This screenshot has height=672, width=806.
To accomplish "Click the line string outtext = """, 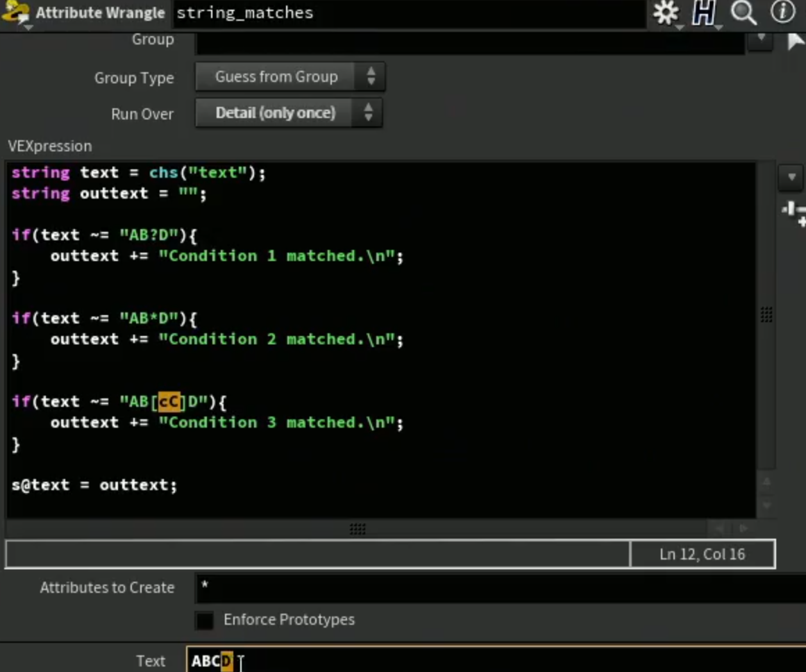I will [109, 194].
